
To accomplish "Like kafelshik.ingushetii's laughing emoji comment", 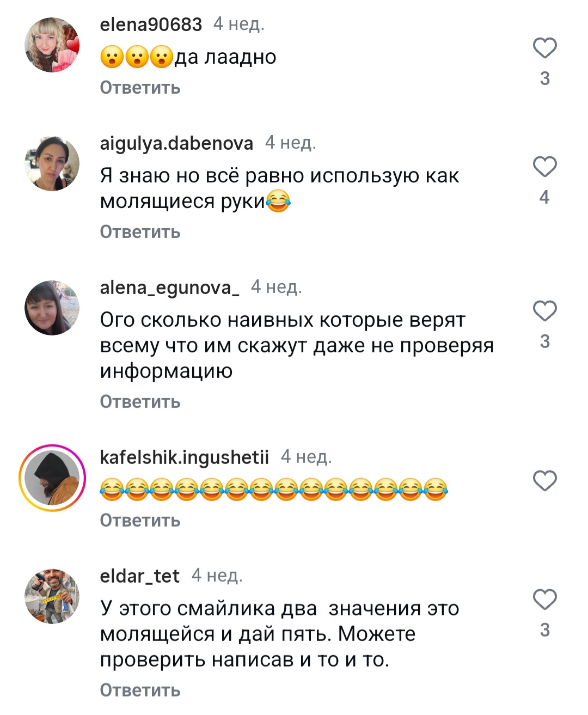I will click(x=544, y=481).
